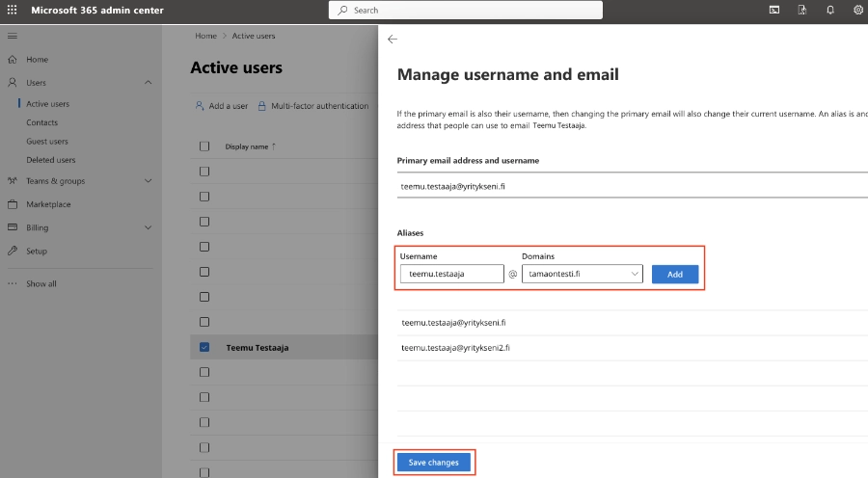This screenshot has height=478, width=868.
Task: Open Active users in sidebar
Action: coord(47,103)
